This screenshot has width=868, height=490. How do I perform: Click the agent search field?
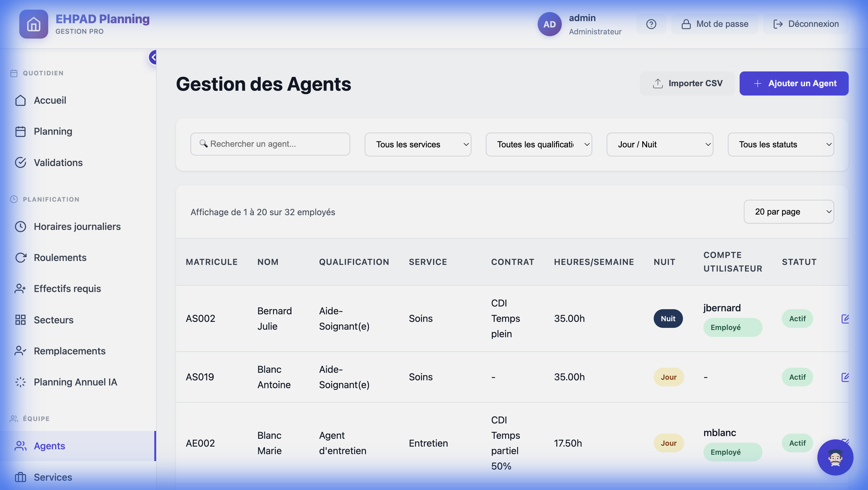click(270, 144)
